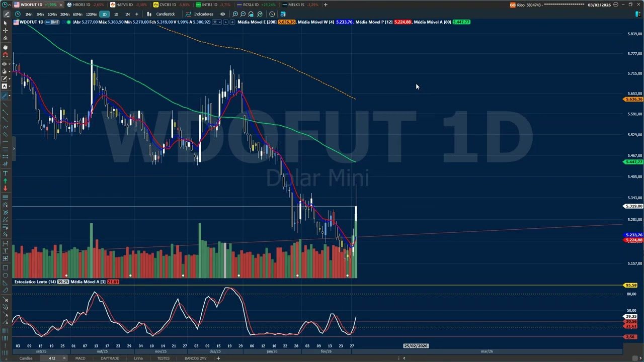
Task: Expand the brush tool options arrow
Action: pyautogui.click(x=10, y=94)
